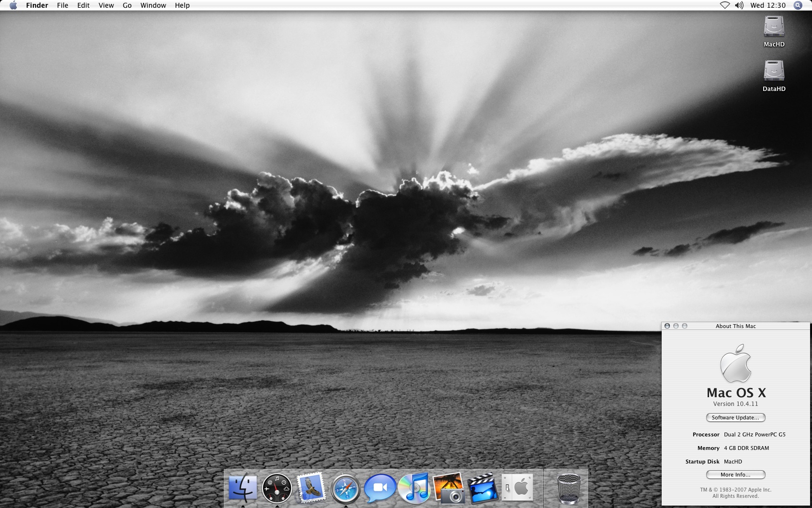Open the Spotlight search icon
812x508 pixels.
point(797,5)
